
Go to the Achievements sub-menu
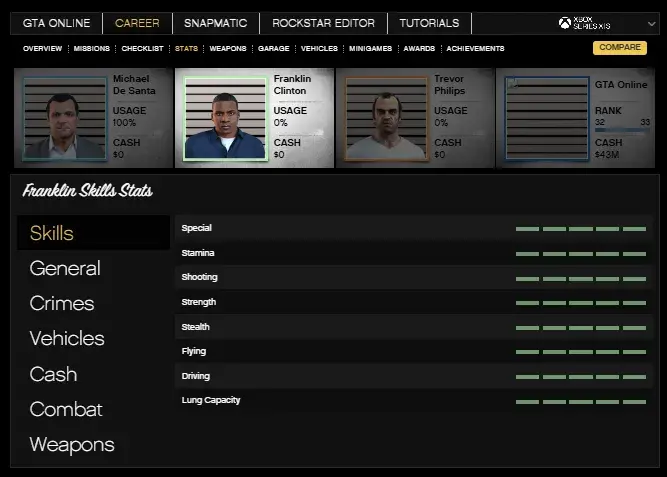pyautogui.click(x=475, y=49)
